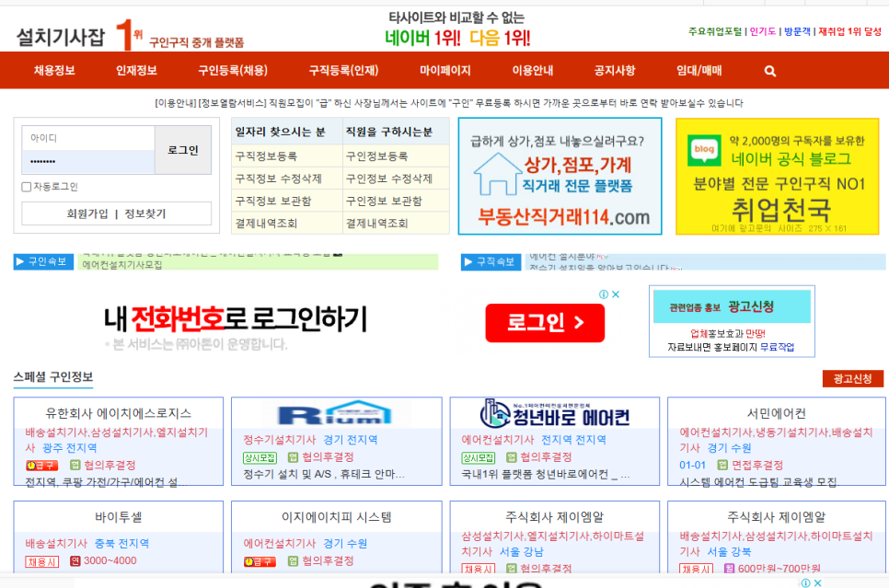The image size is (889, 588).
Task: Click 구직정보 보관함 link
Action: tap(273, 201)
